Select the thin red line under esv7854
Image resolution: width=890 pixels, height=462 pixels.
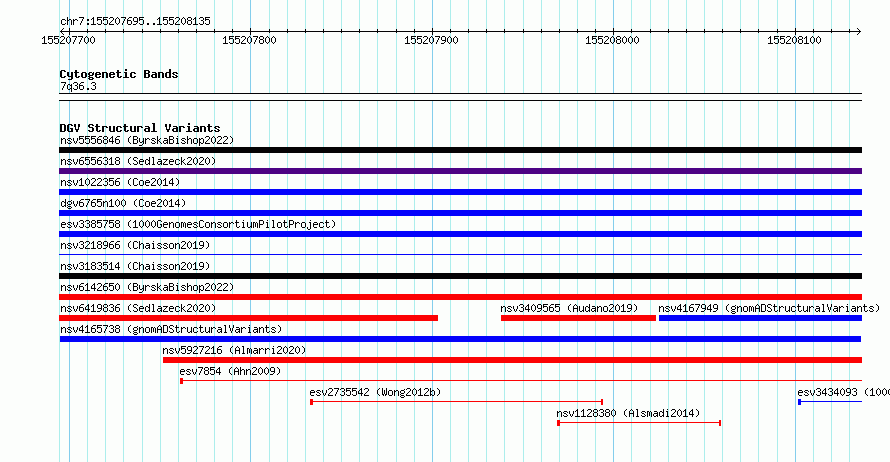coord(521,381)
